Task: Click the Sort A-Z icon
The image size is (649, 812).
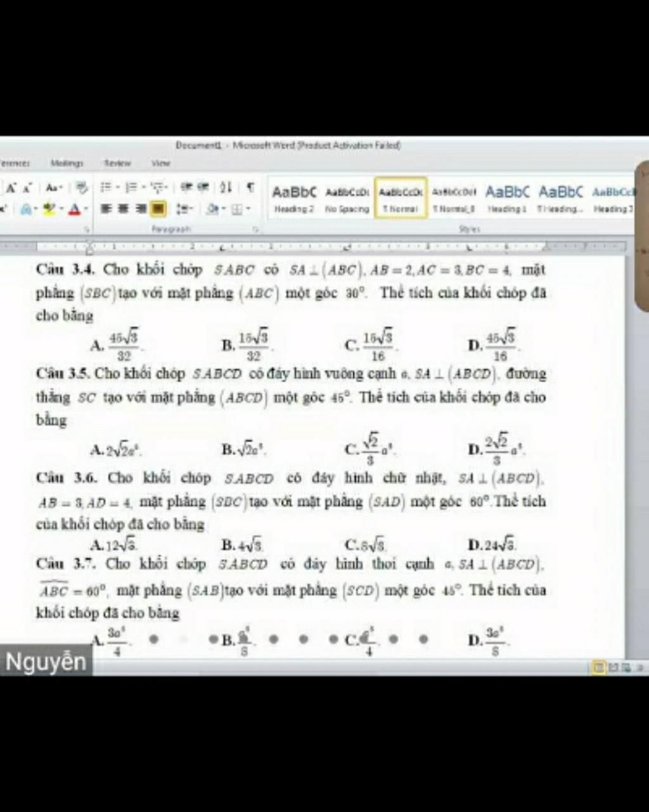Action: coord(226,188)
